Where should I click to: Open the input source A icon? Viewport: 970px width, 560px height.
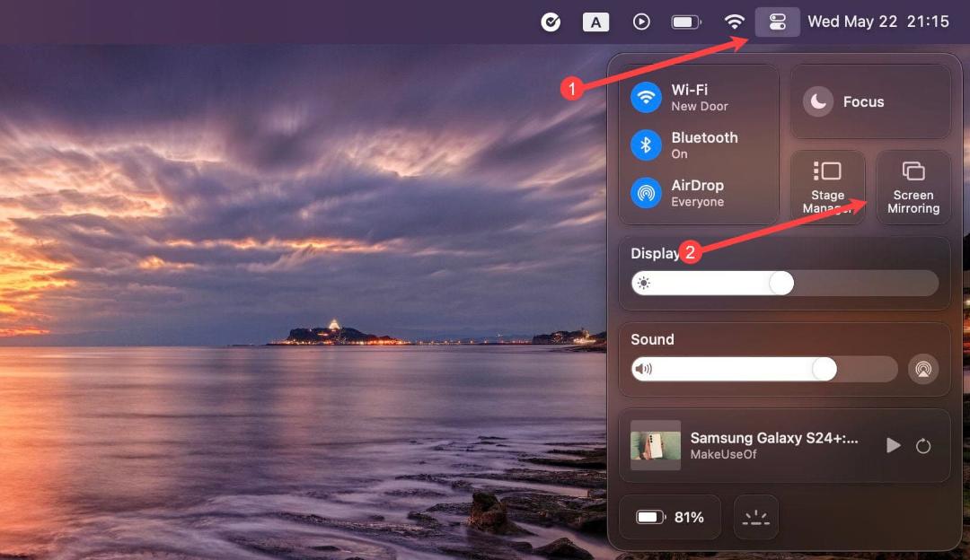tap(595, 22)
